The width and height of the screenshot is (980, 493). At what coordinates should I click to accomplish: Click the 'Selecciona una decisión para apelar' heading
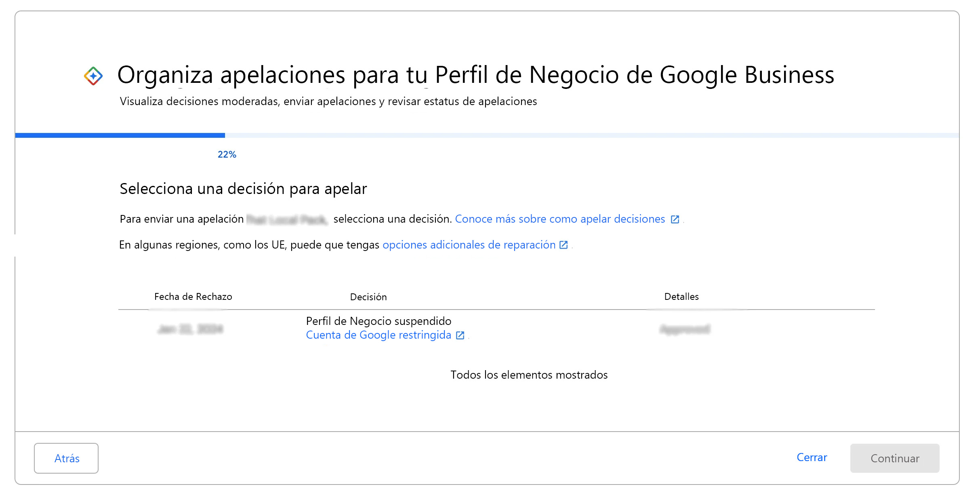[243, 189]
